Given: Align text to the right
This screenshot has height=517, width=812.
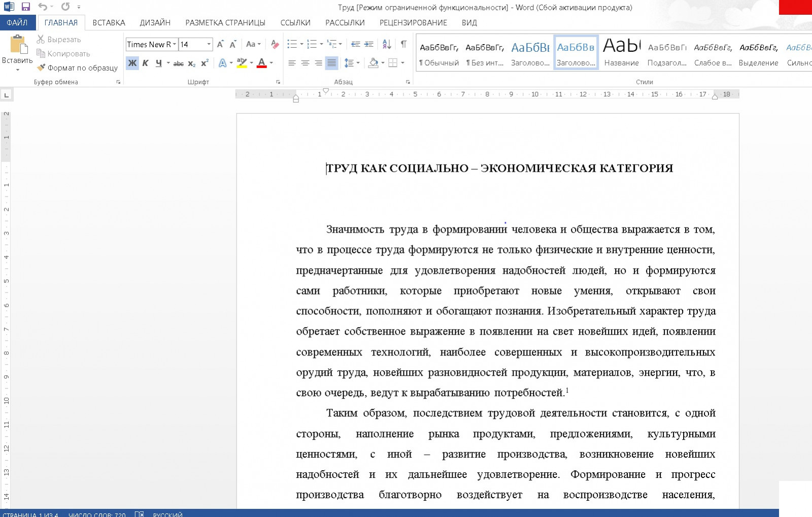Looking at the screenshot, I should (318, 63).
